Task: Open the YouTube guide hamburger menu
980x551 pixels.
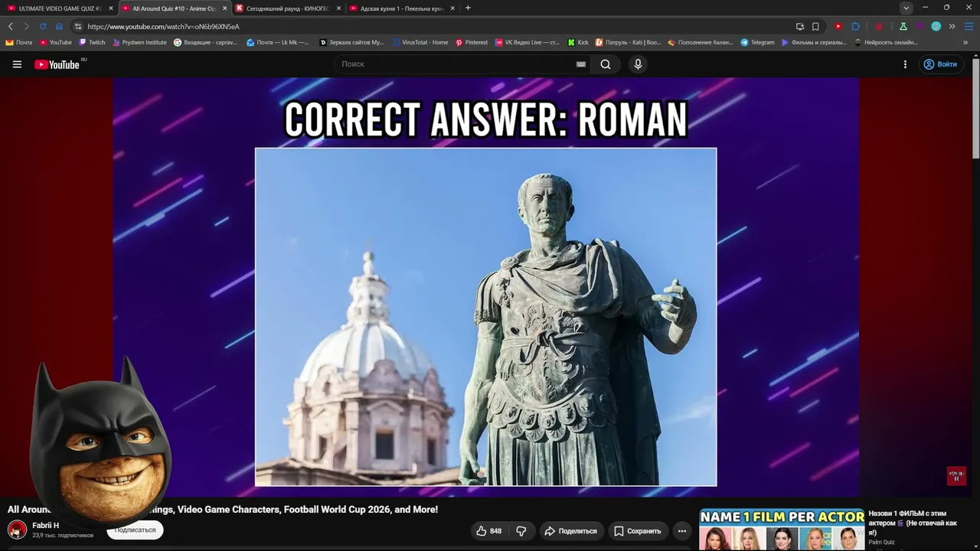Action: (17, 64)
